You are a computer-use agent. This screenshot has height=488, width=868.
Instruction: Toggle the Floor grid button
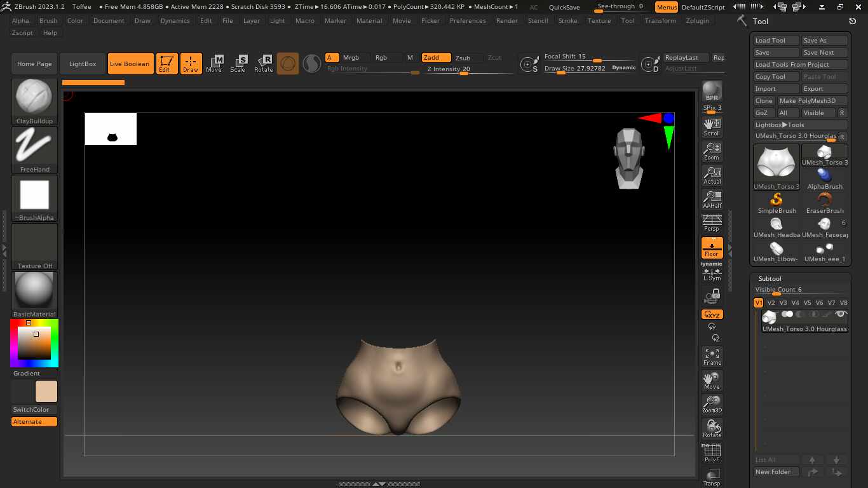pos(712,248)
